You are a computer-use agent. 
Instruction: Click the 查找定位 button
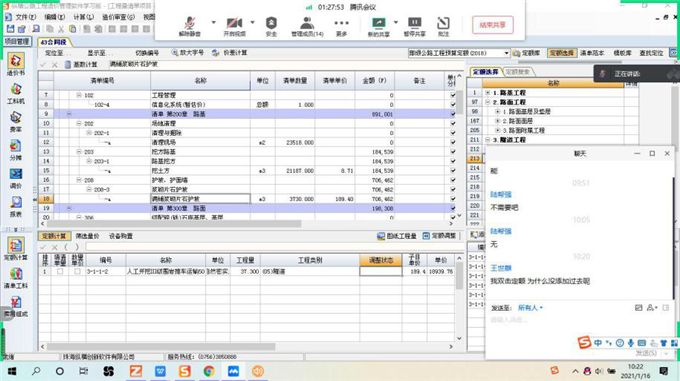[x=651, y=53]
